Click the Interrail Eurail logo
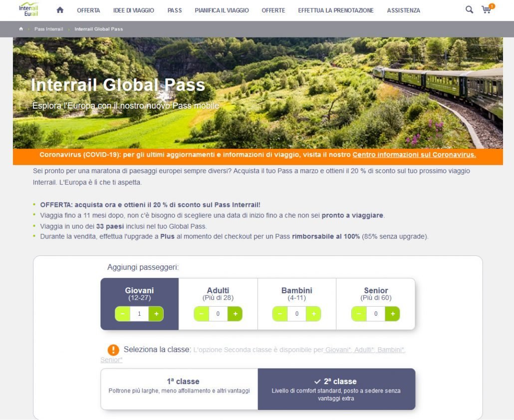The height and width of the screenshot is (420, 514). 28,9
